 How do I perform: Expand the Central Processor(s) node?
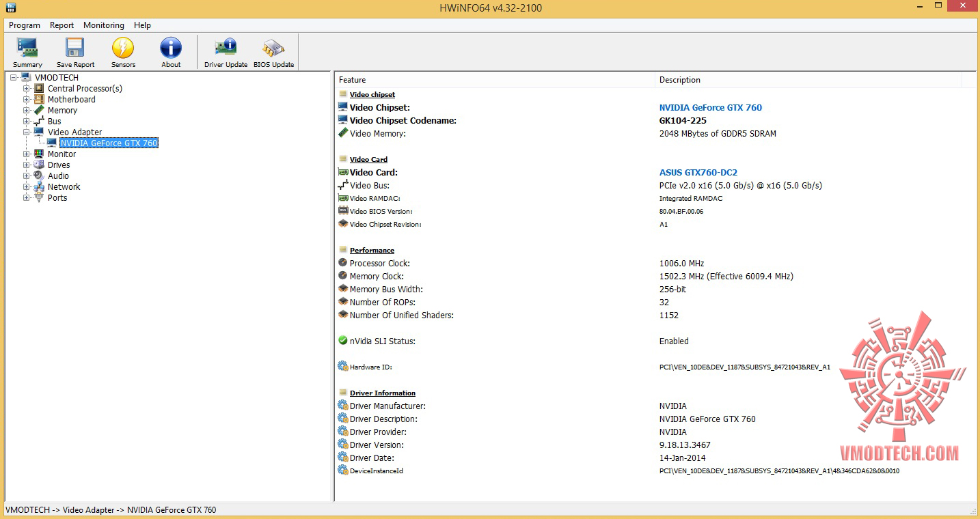(x=27, y=88)
